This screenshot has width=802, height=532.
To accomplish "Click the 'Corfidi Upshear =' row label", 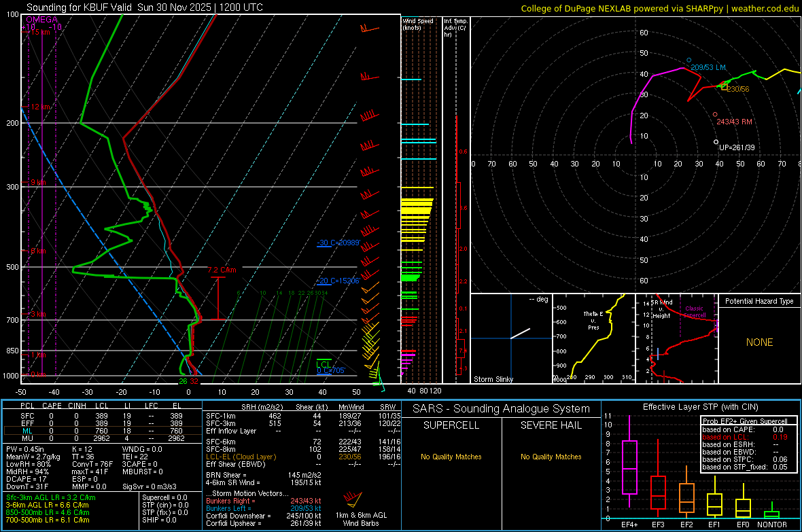I will [x=234, y=523].
